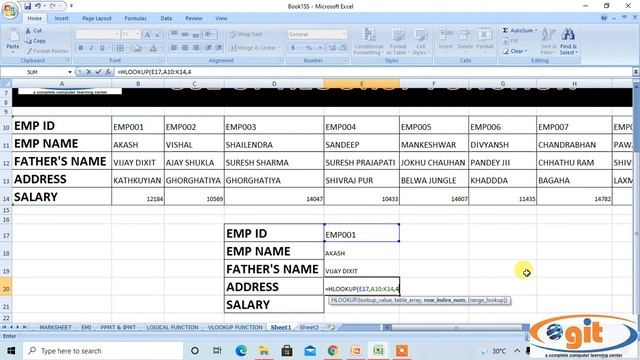
Task: Open the Review ribbon tab
Action: click(193, 18)
